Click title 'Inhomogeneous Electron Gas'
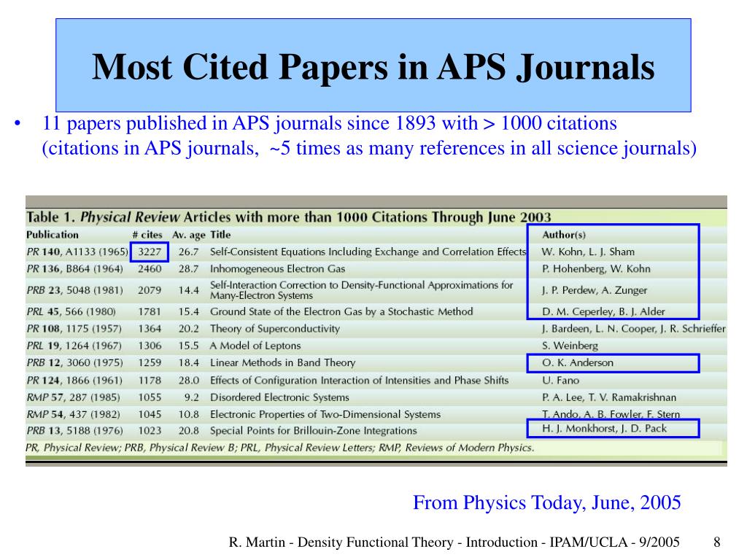747x560 pixels. click(x=277, y=268)
